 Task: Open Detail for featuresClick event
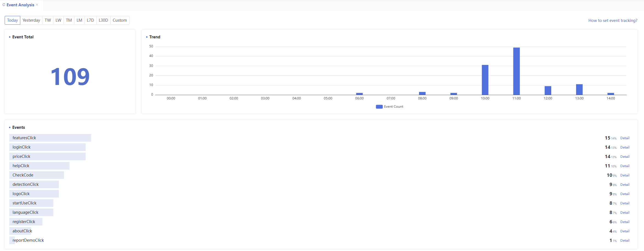click(625, 138)
